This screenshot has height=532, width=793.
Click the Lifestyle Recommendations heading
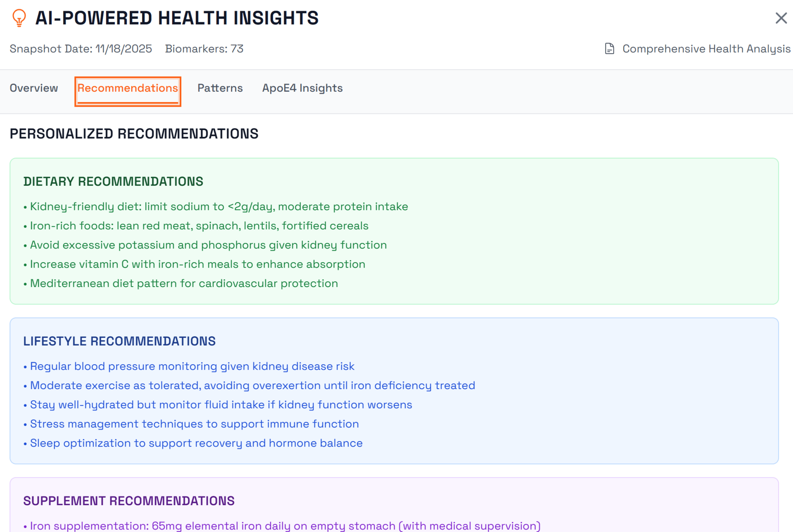pyautogui.click(x=119, y=341)
